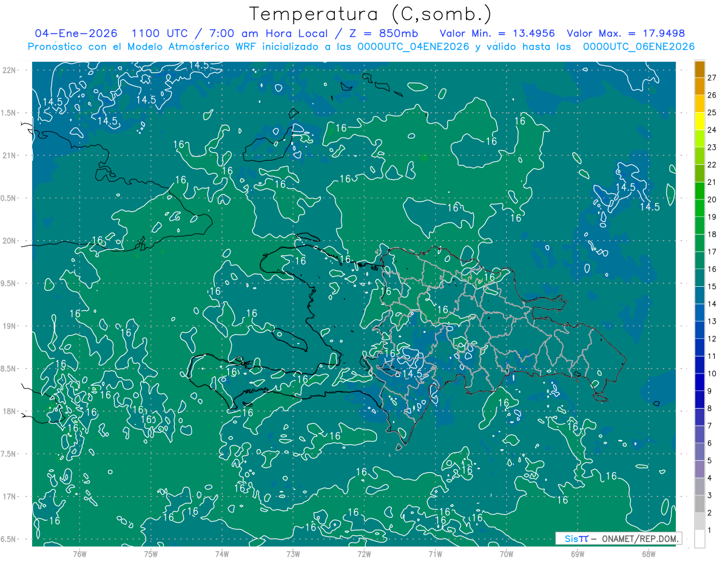Click the '20N' latitude axis label
Image resolution: width=728 pixels, height=562 pixels.
[10, 241]
